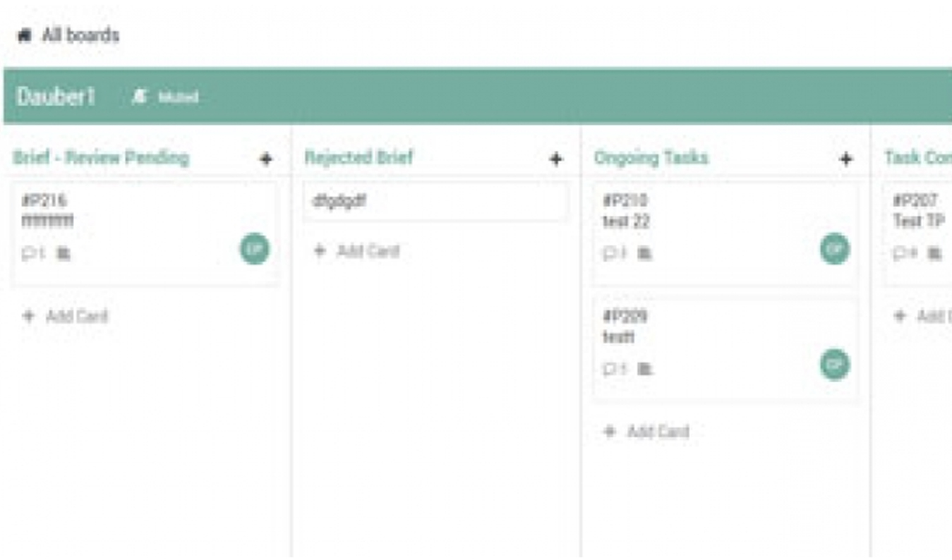952x560 pixels.
Task: Add a card via plus in Brief - Review Pending header
Action: click(266, 159)
